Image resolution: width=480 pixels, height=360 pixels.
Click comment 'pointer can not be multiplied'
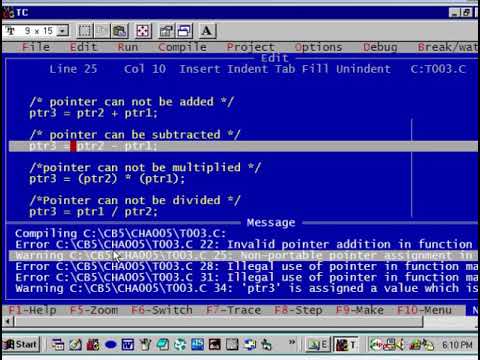tap(145, 167)
